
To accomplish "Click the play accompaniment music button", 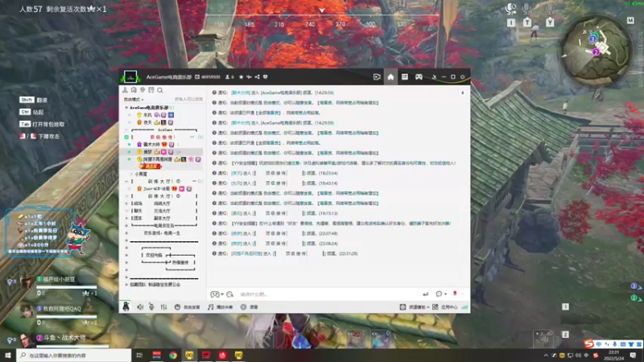I will (220, 307).
